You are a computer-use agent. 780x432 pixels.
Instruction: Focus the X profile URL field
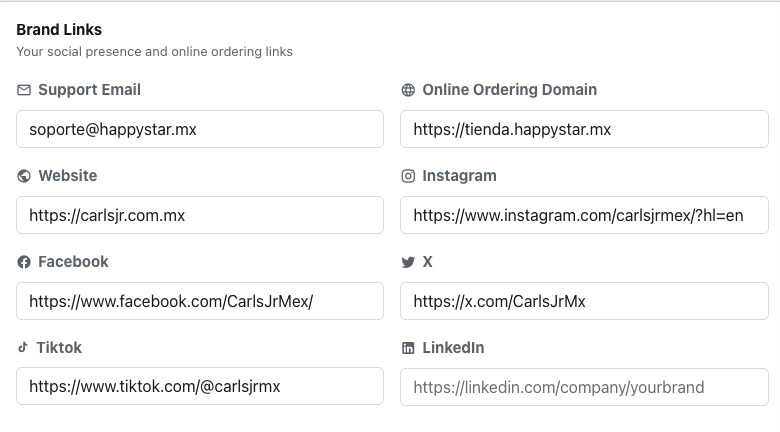tap(585, 301)
